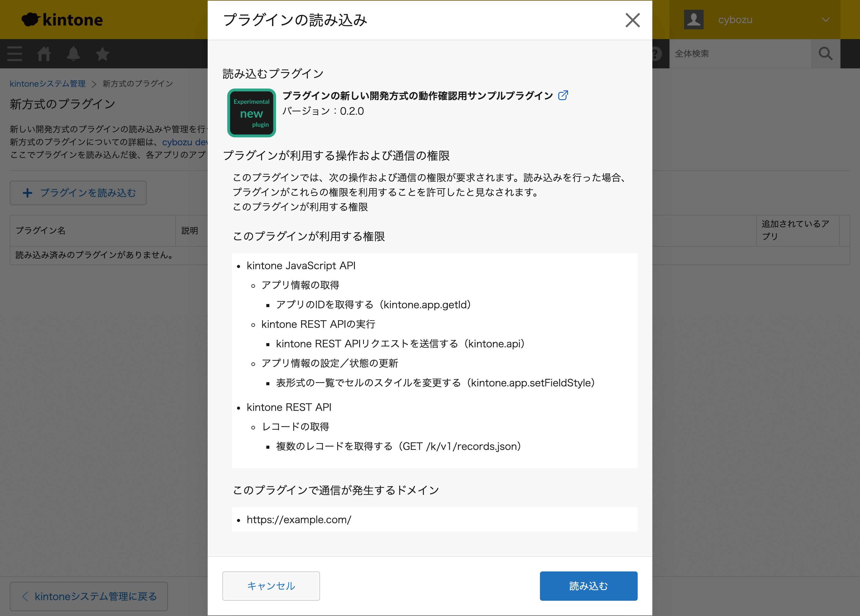Open the hamburger menu icon
The height and width of the screenshot is (616, 860).
click(x=15, y=54)
